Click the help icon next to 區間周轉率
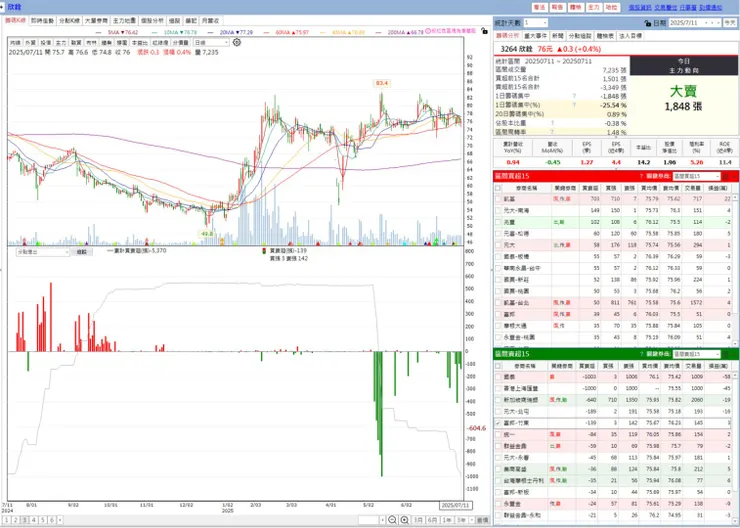 point(552,132)
